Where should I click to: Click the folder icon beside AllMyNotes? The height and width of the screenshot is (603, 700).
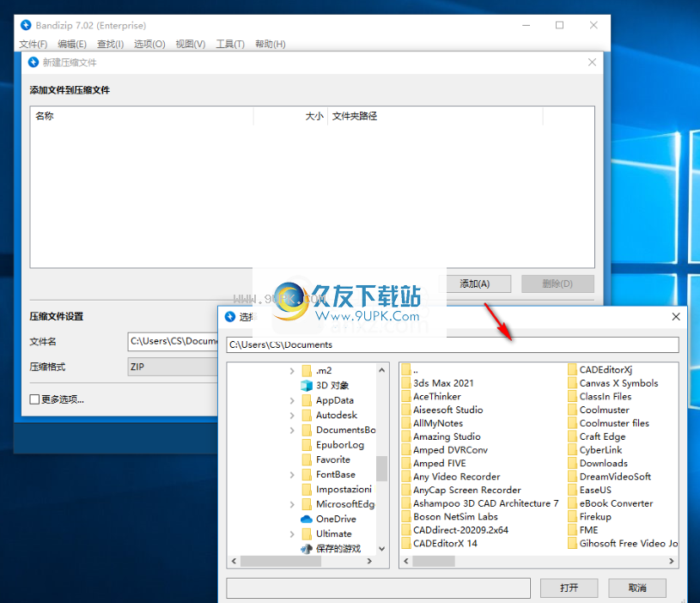[405, 423]
